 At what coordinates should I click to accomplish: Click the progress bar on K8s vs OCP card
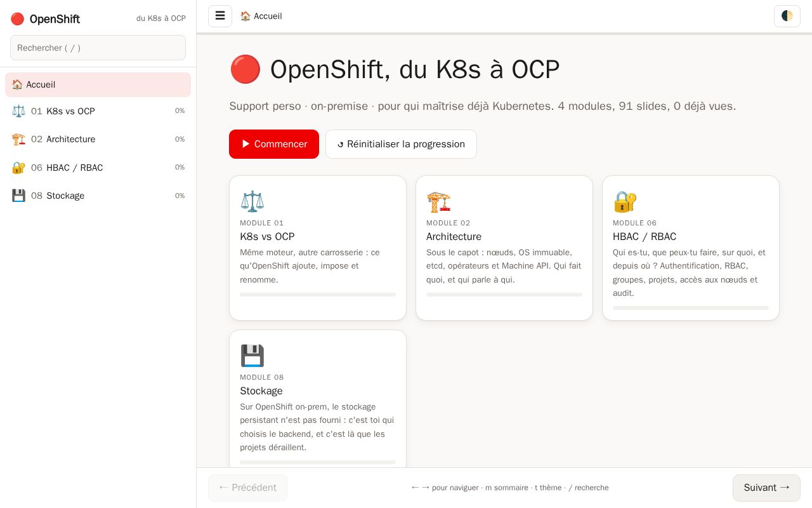point(318,295)
